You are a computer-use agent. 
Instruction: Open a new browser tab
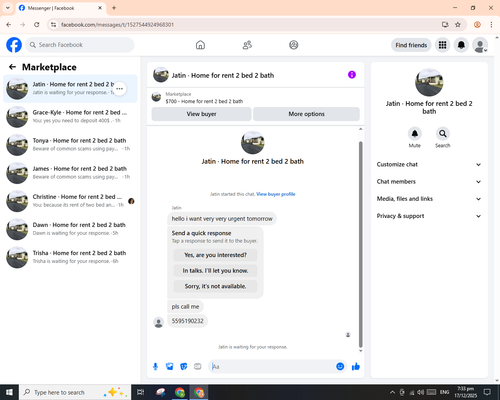(114, 8)
